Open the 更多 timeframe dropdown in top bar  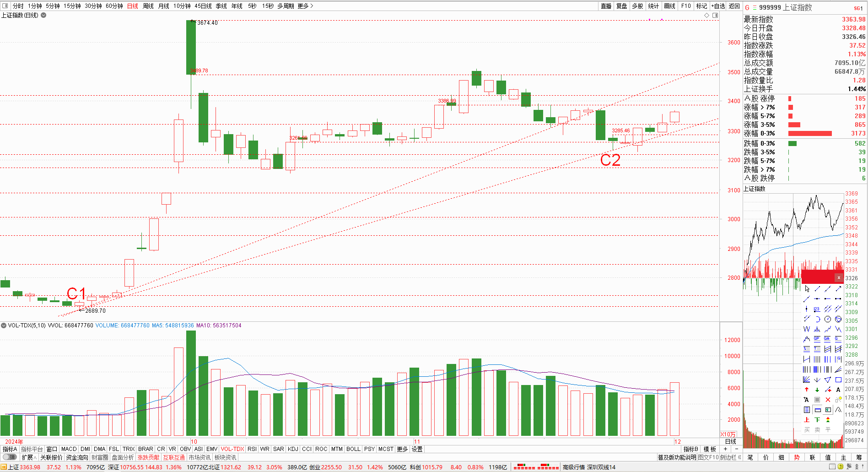point(305,6)
